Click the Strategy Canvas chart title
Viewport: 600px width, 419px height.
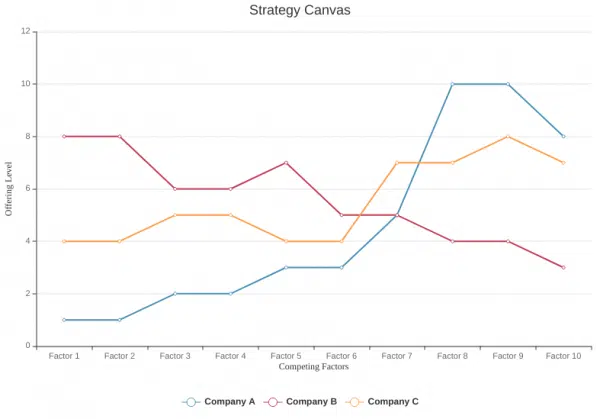click(300, 11)
